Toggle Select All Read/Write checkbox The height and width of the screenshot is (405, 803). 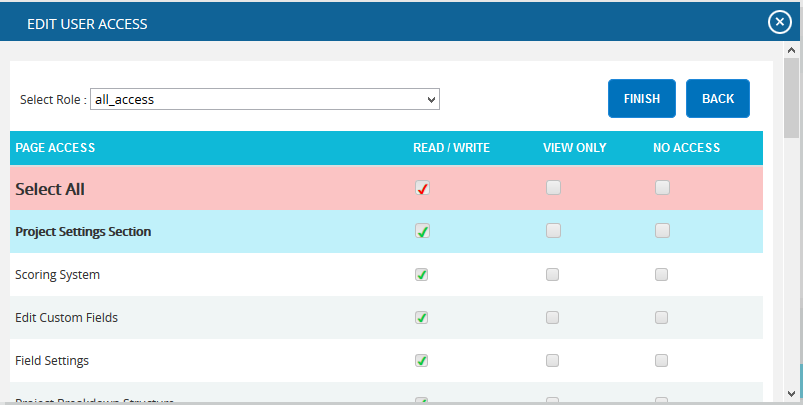(422, 188)
